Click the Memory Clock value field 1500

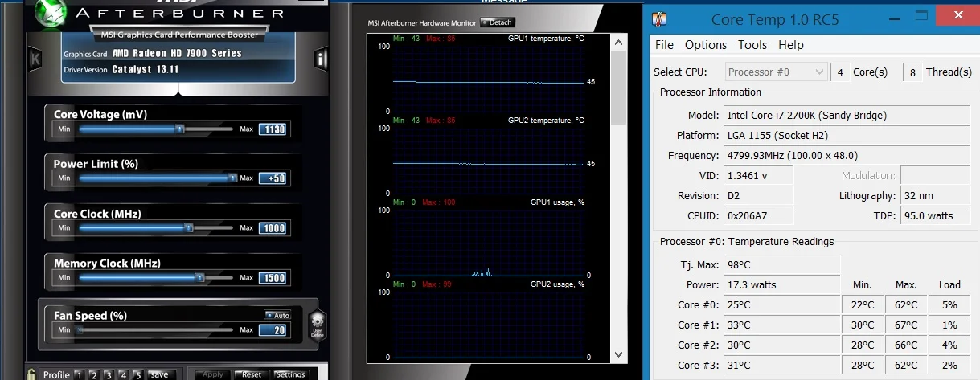tap(273, 278)
